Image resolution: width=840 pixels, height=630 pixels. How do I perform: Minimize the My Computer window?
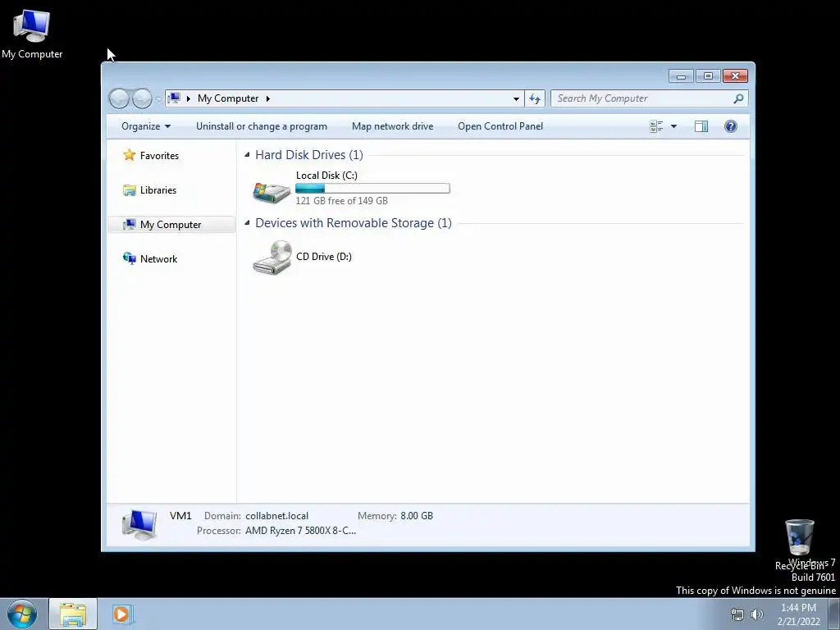[681, 76]
